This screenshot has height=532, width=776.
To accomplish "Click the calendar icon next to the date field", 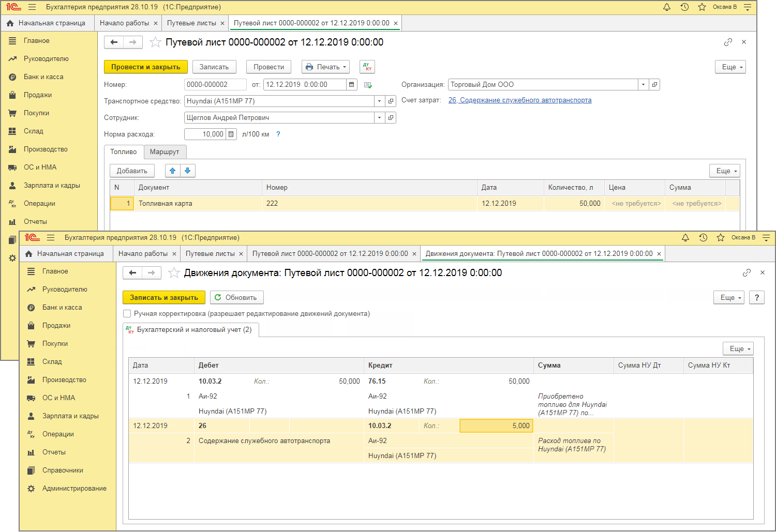I will 352,85.
